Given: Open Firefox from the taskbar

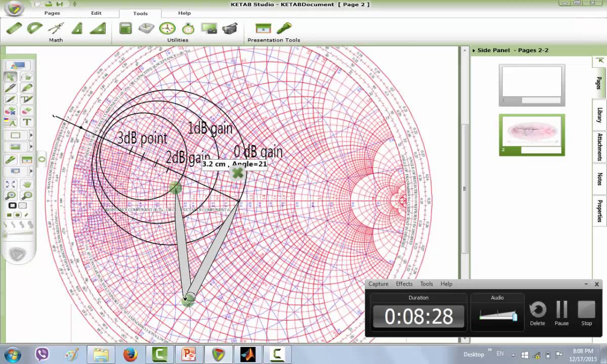Looking at the screenshot, I should pyautogui.click(x=131, y=354).
